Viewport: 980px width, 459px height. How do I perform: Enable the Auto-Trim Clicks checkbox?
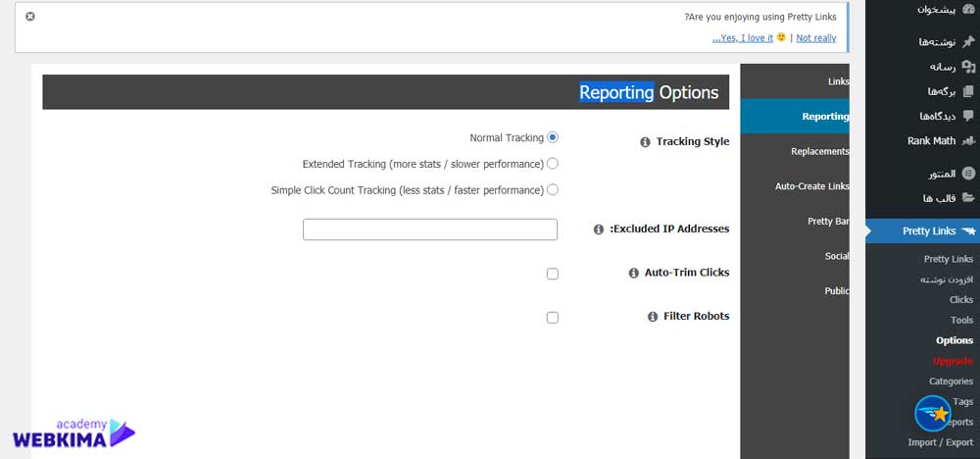point(552,274)
